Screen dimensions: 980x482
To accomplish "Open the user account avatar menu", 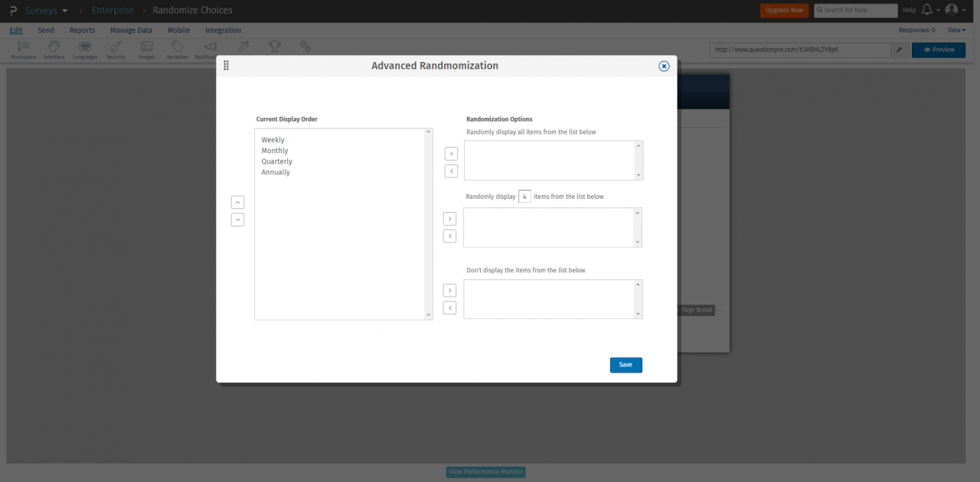I will [953, 10].
